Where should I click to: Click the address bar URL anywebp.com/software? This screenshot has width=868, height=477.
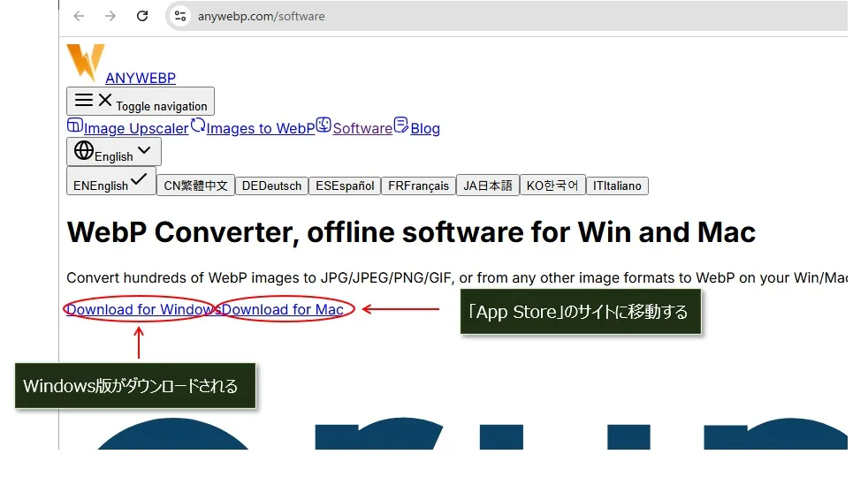(x=262, y=16)
